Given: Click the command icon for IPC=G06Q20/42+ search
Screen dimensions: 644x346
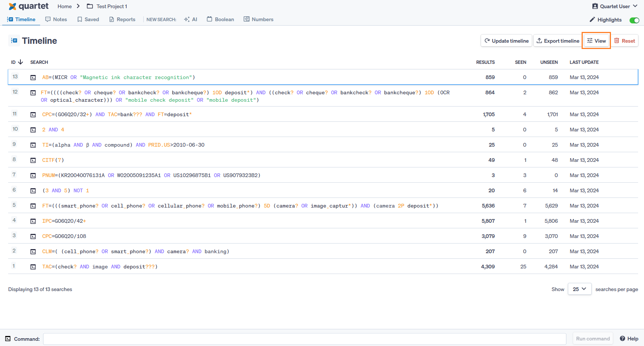Looking at the screenshot, I should (33, 221).
